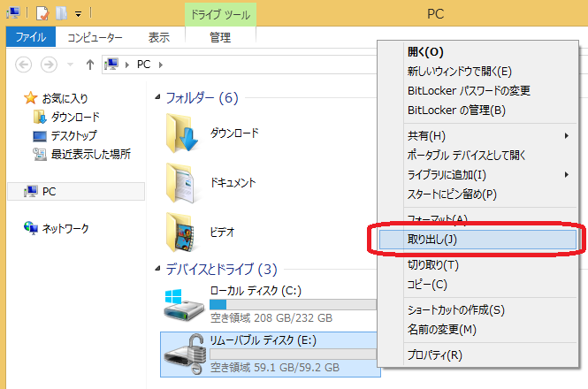The width and height of the screenshot is (588, 389).
Task: Select the ダウンロード folder icon in main pane
Action: (181, 133)
